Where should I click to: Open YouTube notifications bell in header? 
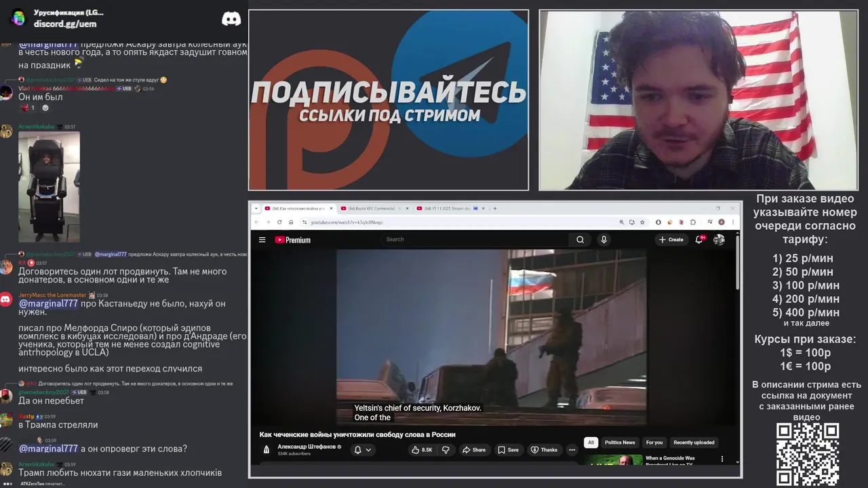tap(699, 239)
